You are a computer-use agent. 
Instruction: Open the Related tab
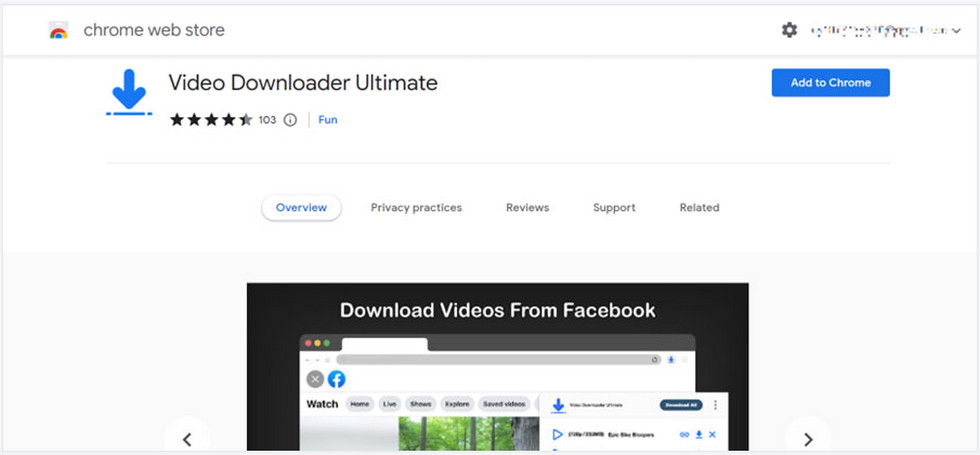pyautogui.click(x=699, y=208)
